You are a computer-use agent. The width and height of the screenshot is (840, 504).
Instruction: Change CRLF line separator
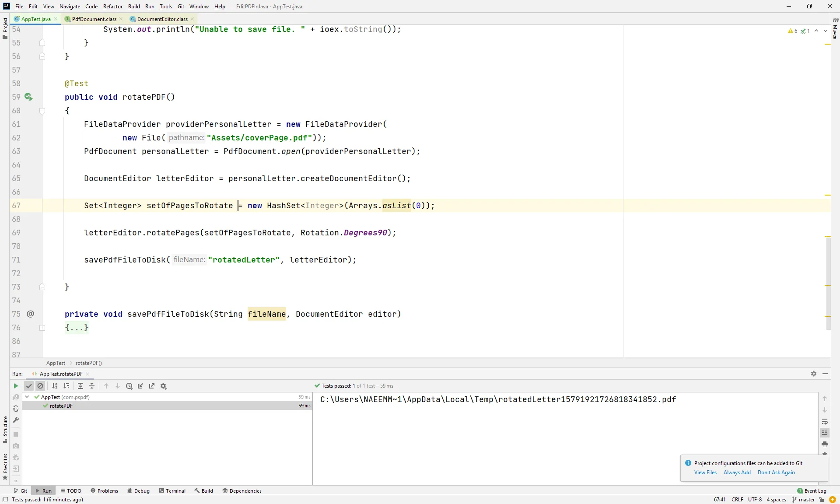[737, 499]
